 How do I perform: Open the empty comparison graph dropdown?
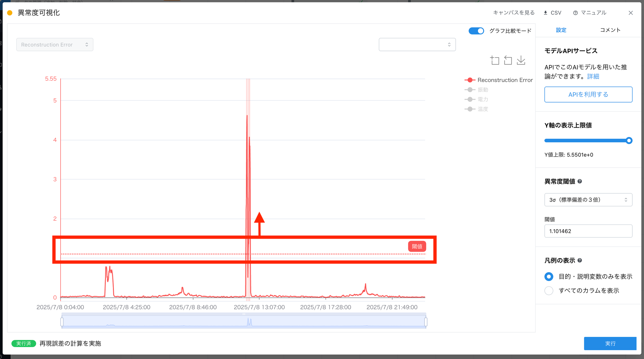(417, 45)
